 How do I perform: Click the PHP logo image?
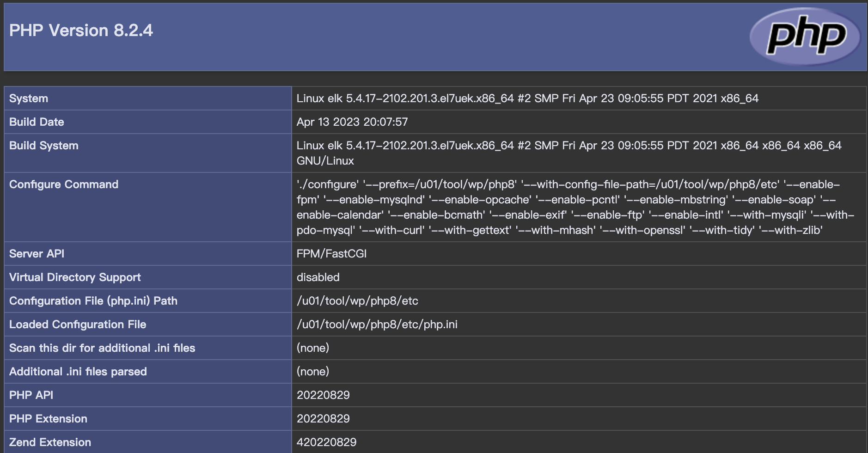pos(805,36)
